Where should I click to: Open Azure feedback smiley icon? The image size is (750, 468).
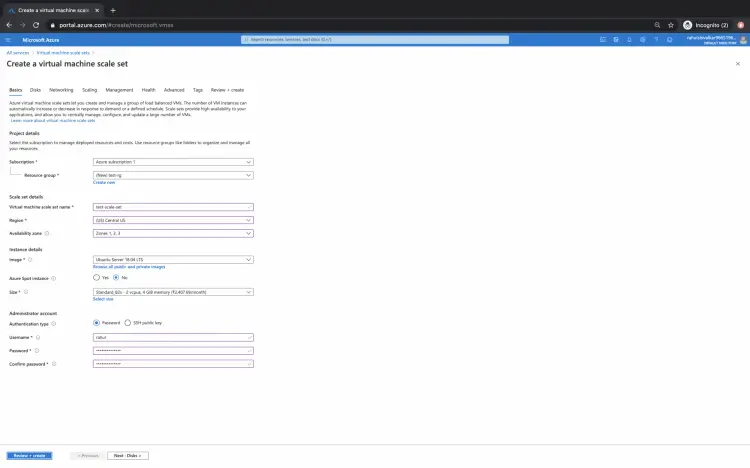click(670, 40)
